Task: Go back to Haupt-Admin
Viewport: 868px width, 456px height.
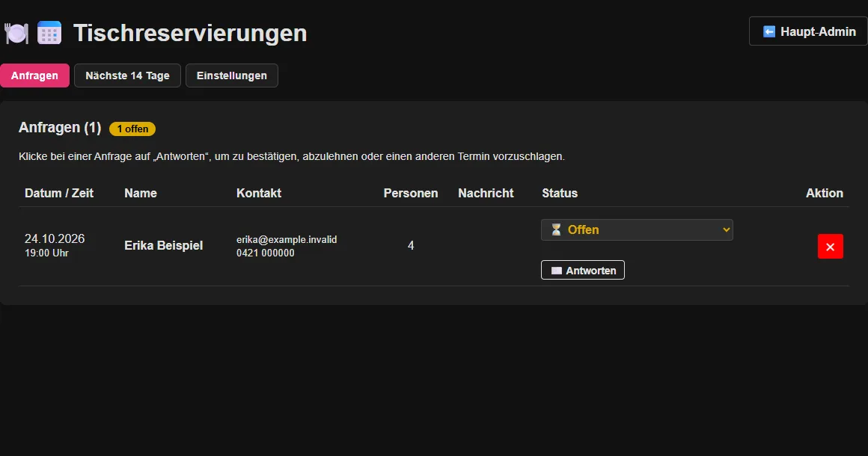Action: pyautogui.click(x=808, y=31)
